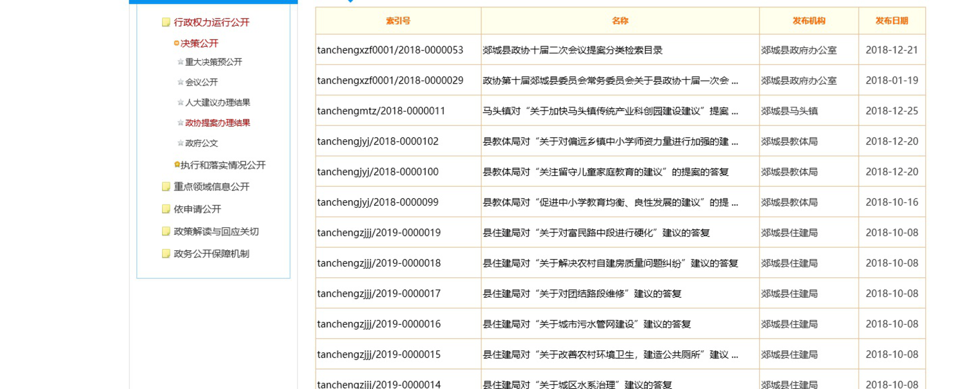Open 政府公文 section
This screenshot has width=980, height=389.
(x=201, y=143)
